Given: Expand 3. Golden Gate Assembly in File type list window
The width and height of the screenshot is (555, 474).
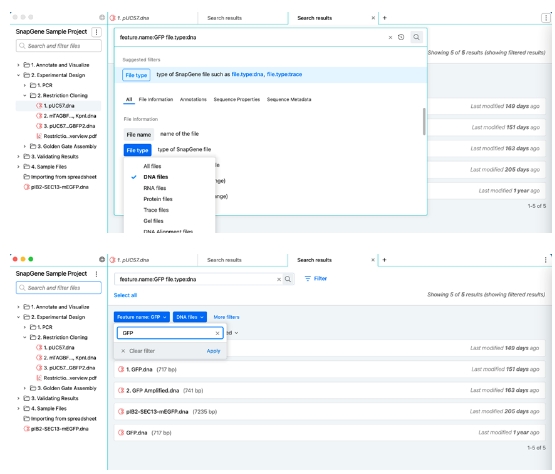Looking at the screenshot, I should pos(25,146).
